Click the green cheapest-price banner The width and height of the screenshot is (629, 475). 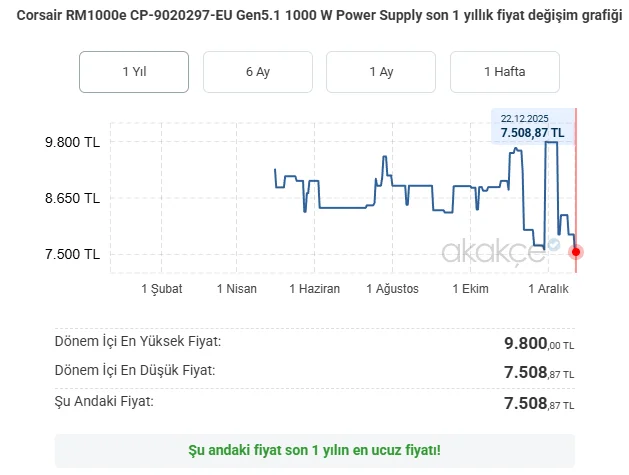click(314, 451)
